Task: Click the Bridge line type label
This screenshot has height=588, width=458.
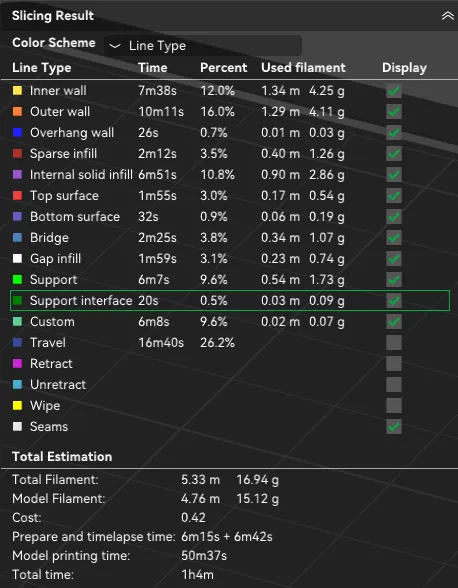Action: coord(49,238)
